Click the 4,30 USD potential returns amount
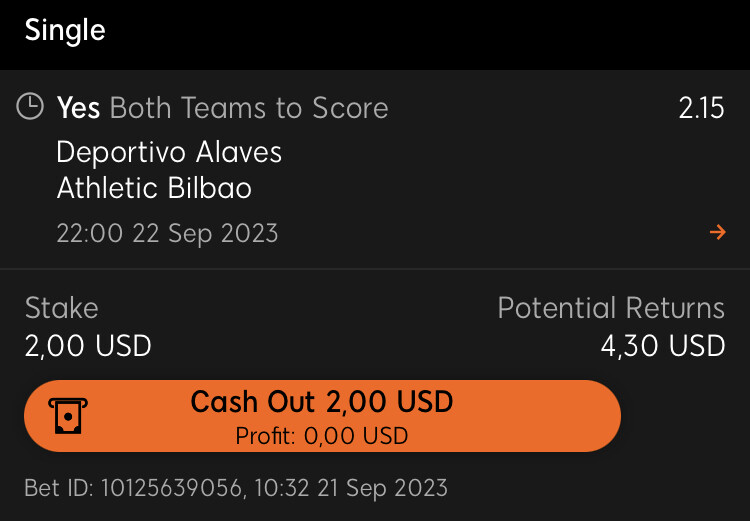This screenshot has width=750, height=521. [663, 346]
